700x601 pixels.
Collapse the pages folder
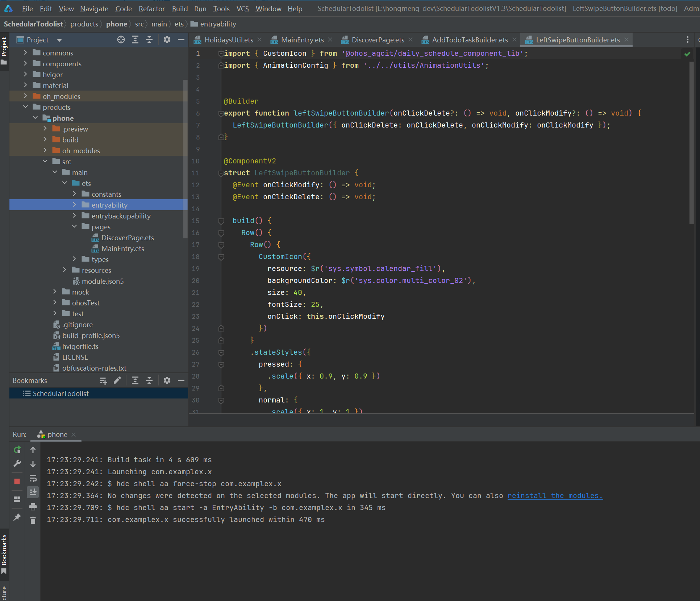(x=74, y=227)
